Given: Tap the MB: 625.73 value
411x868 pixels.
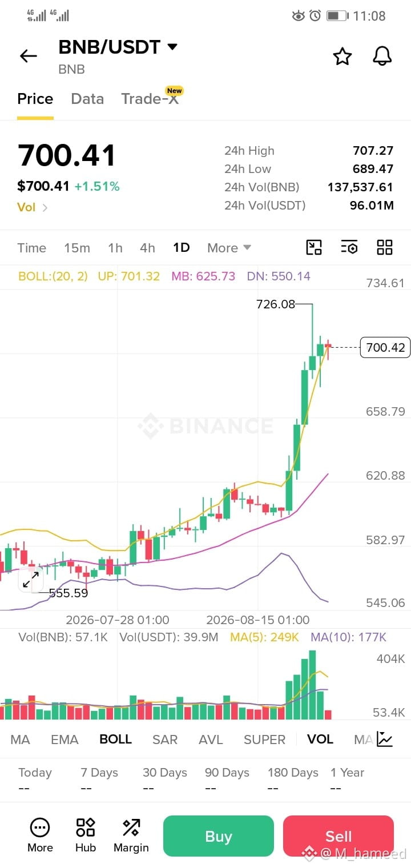Looking at the screenshot, I should [x=203, y=276].
